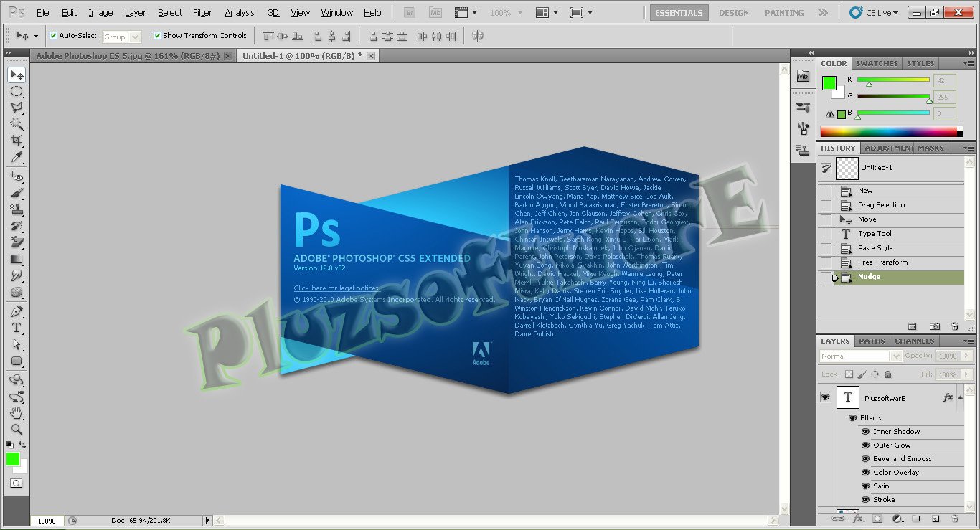This screenshot has height=530, width=980.
Task: Adjust the R color slider
Action: (869, 85)
